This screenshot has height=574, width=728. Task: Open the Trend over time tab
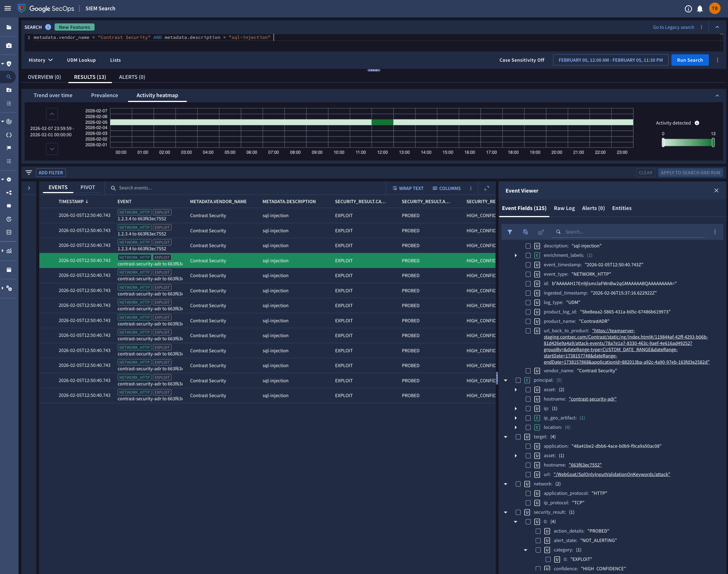click(x=53, y=95)
